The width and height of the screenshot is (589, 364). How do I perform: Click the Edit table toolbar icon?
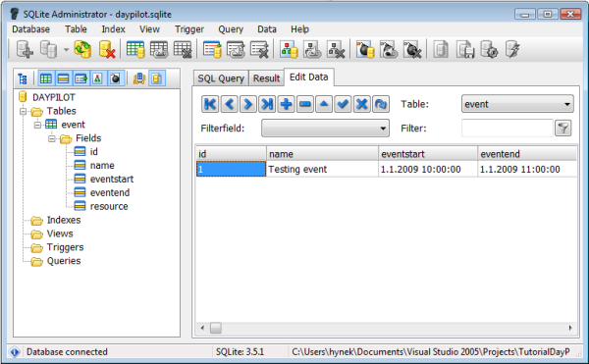[159, 49]
